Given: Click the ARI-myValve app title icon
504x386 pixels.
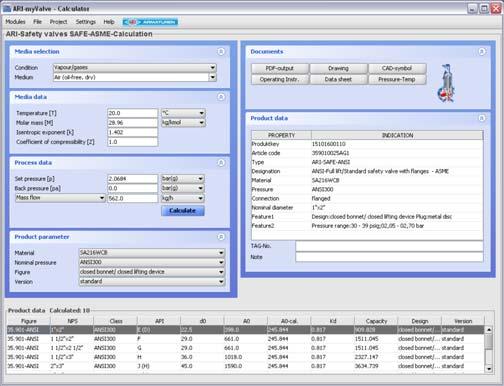Looking at the screenshot, I should (x=7, y=8).
